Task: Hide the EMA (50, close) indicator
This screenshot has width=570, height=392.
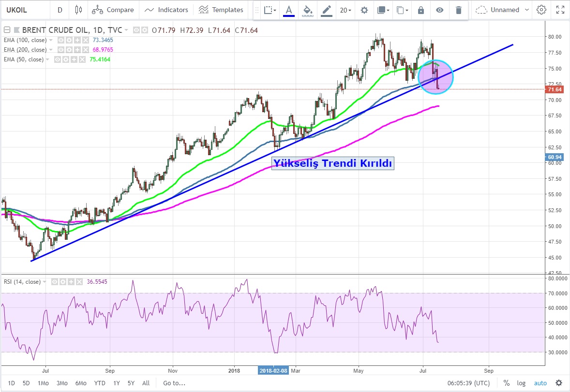Action: tap(58, 59)
